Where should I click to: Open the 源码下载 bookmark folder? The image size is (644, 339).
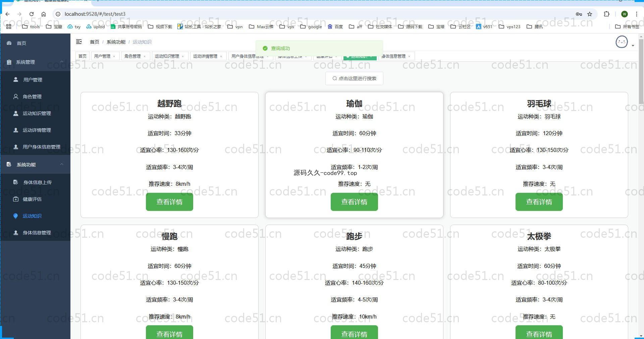pyautogui.click(x=410, y=26)
